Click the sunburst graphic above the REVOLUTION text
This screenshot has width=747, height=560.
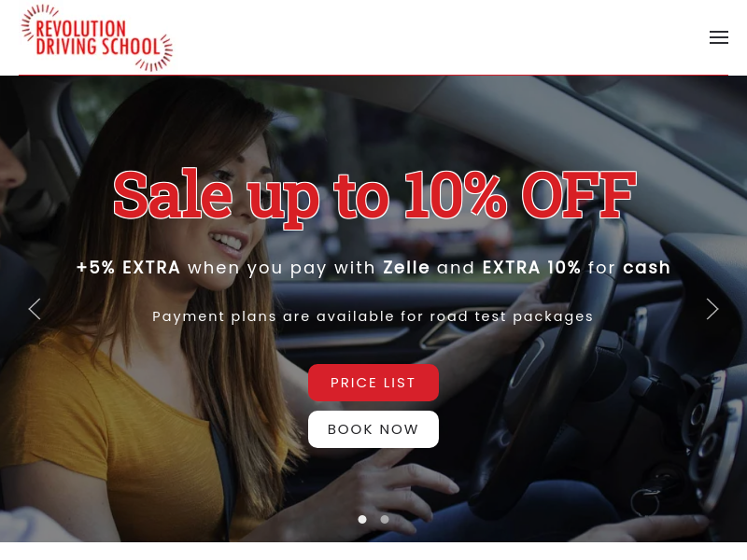[38, 19]
